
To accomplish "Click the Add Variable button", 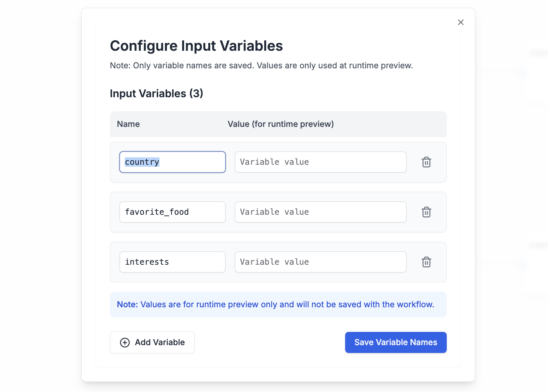I will coord(152,342).
